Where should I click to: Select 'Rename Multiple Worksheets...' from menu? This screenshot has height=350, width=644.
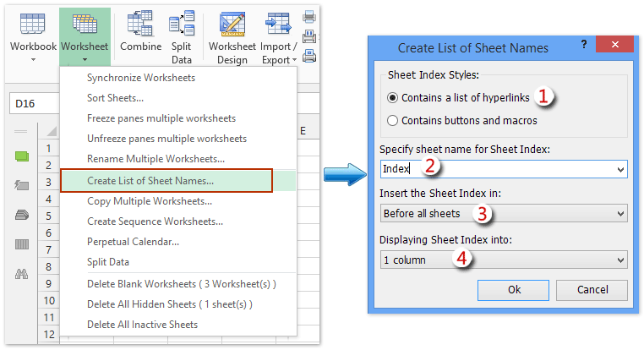(x=156, y=159)
